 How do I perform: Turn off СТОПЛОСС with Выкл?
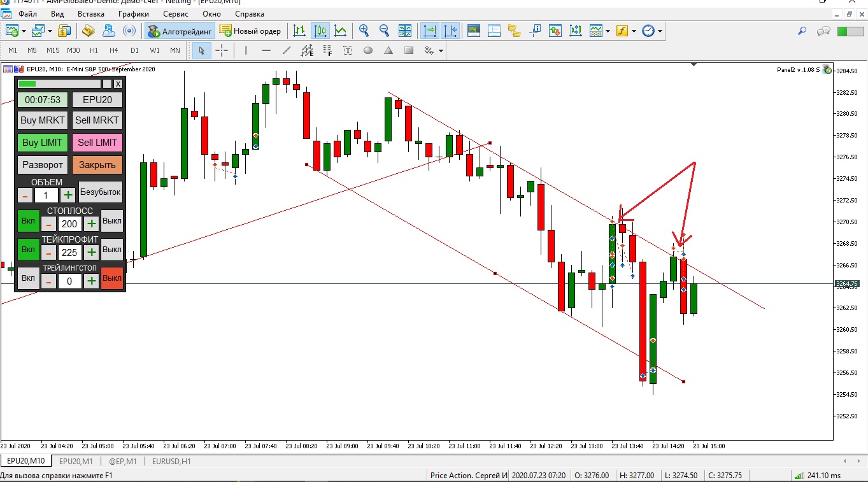(112, 221)
